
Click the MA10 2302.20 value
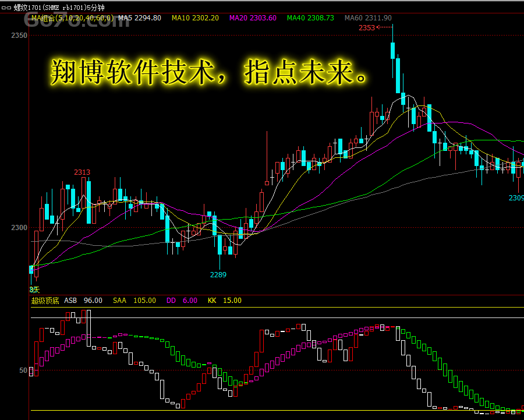coord(195,18)
